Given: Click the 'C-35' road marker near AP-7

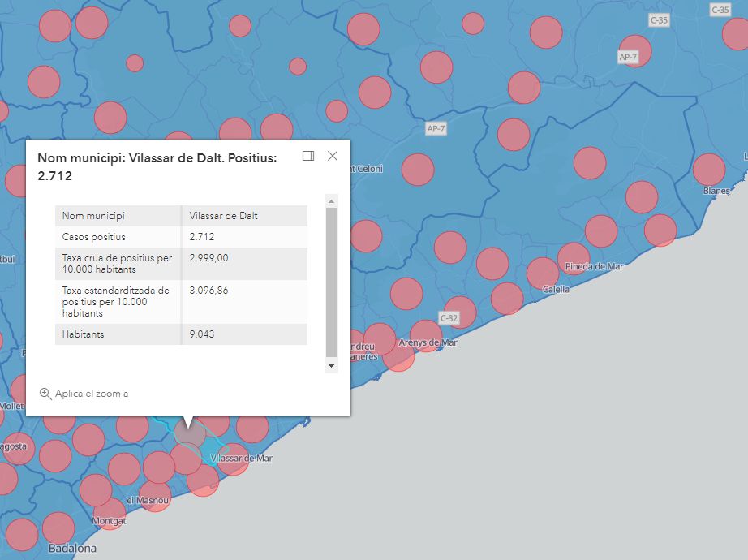Looking at the screenshot, I should (x=659, y=20).
